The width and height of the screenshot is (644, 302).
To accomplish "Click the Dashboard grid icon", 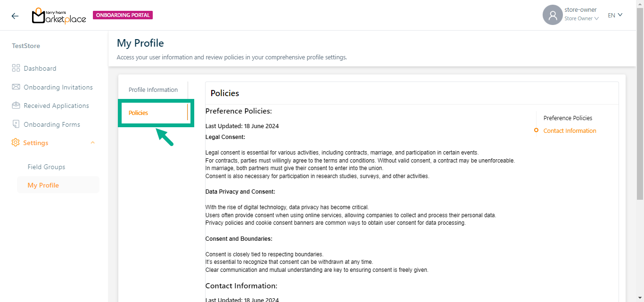I will point(16,68).
